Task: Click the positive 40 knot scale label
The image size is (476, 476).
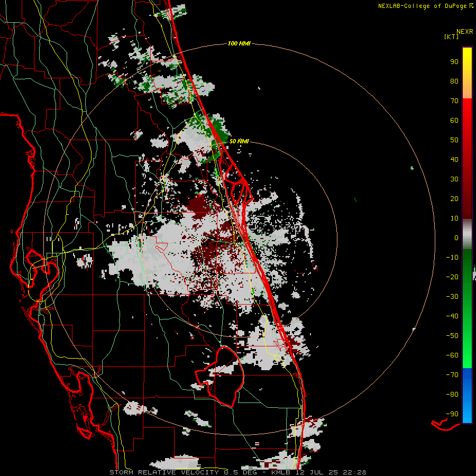Action: coord(454,159)
